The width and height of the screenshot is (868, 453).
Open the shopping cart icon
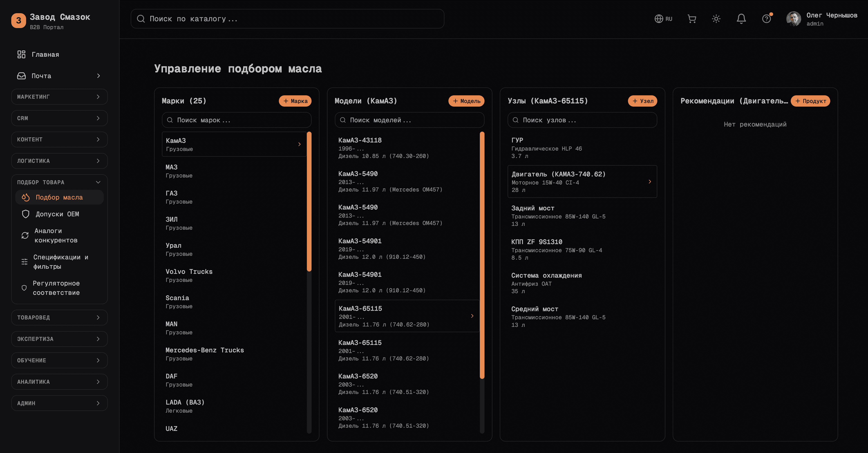[692, 19]
